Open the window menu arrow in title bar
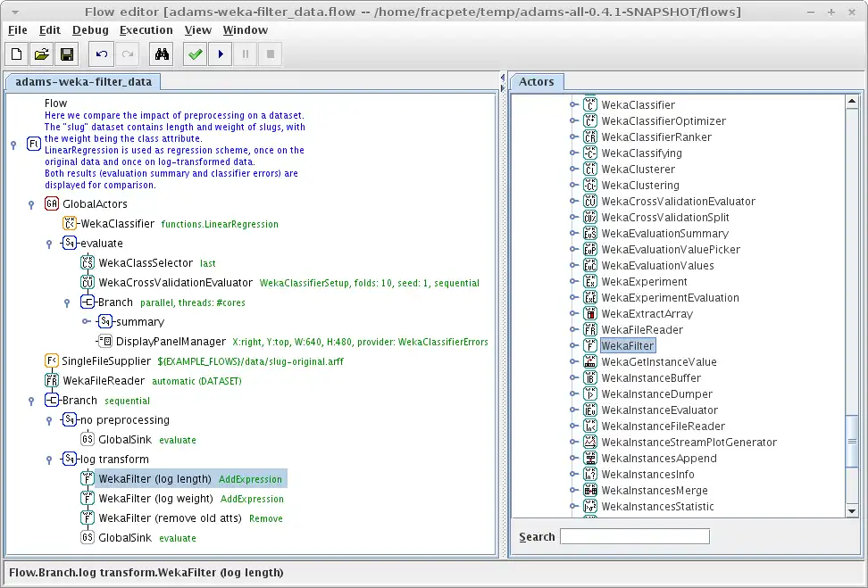The height and width of the screenshot is (588, 868). (x=15, y=12)
